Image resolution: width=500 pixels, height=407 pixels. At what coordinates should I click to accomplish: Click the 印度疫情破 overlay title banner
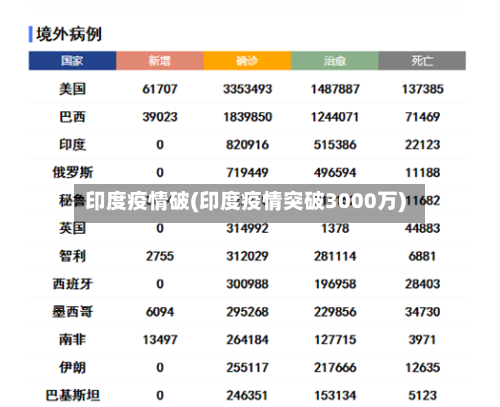249,203
